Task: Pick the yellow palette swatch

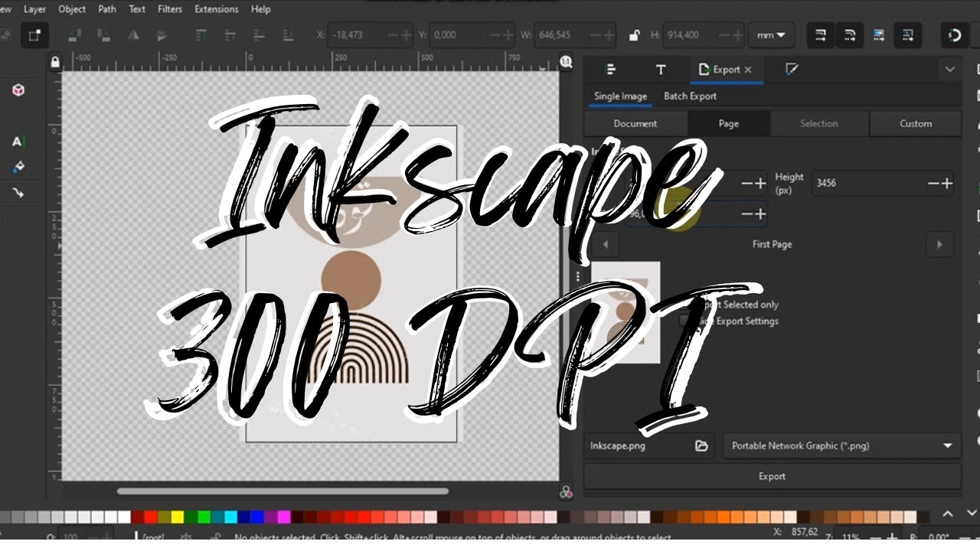Action: coord(177,517)
